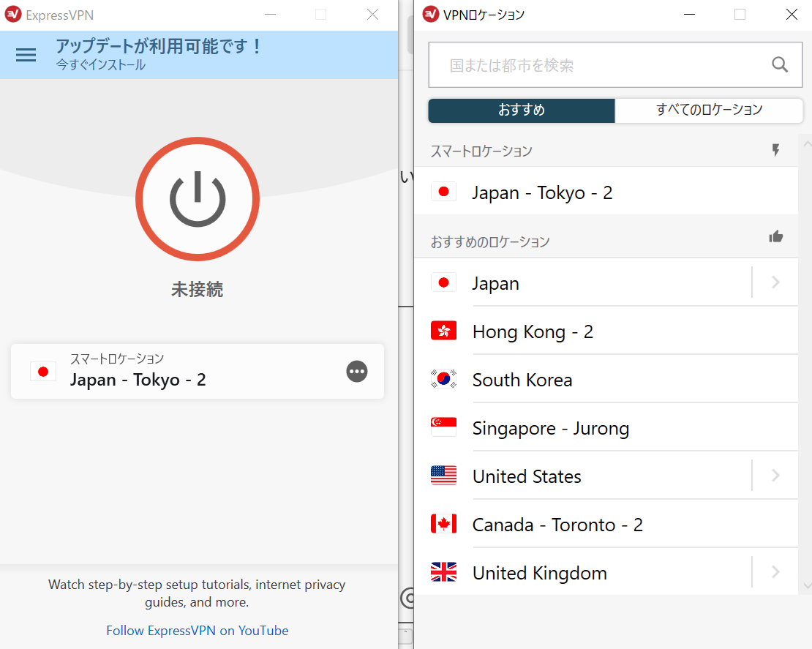The width and height of the screenshot is (812, 649).
Task: Switch to the おすすめ tab
Action: 522,110
